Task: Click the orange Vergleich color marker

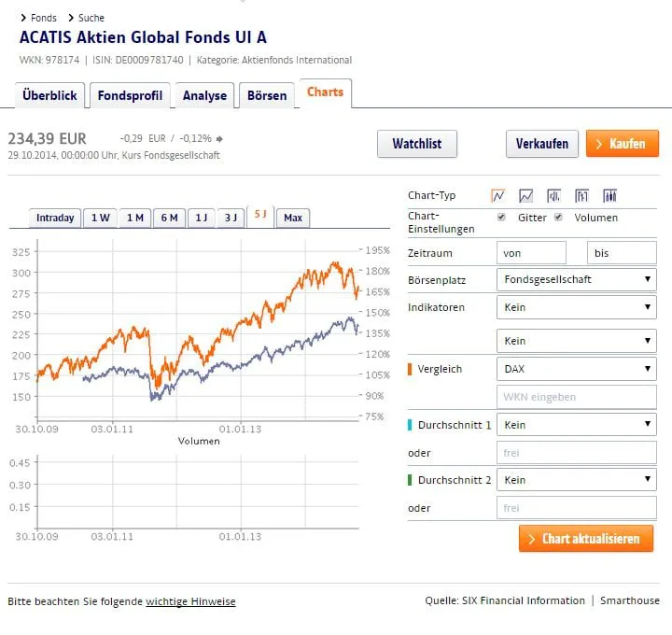Action: [410, 369]
